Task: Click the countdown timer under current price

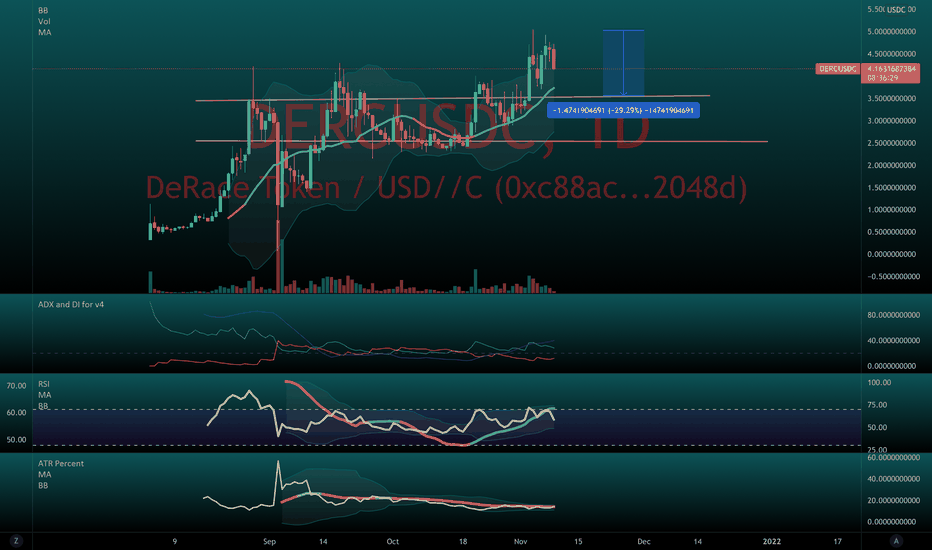Action: (x=883, y=78)
